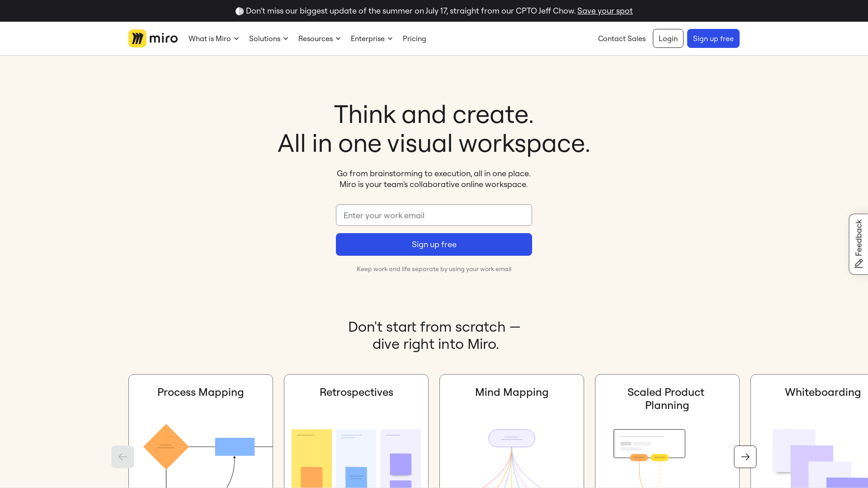Click Sign up free in header
This screenshot has width=868, height=488.
pyautogui.click(x=713, y=38)
